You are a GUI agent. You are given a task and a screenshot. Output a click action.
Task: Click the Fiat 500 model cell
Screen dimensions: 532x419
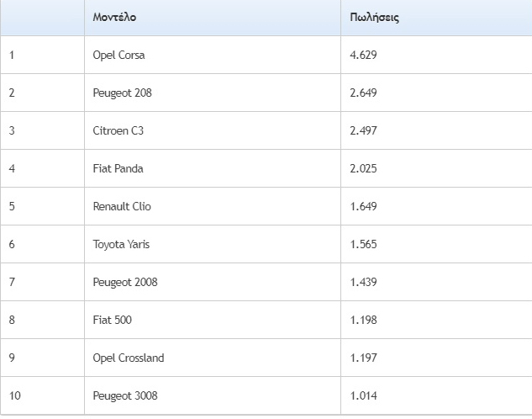pyautogui.click(x=112, y=321)
